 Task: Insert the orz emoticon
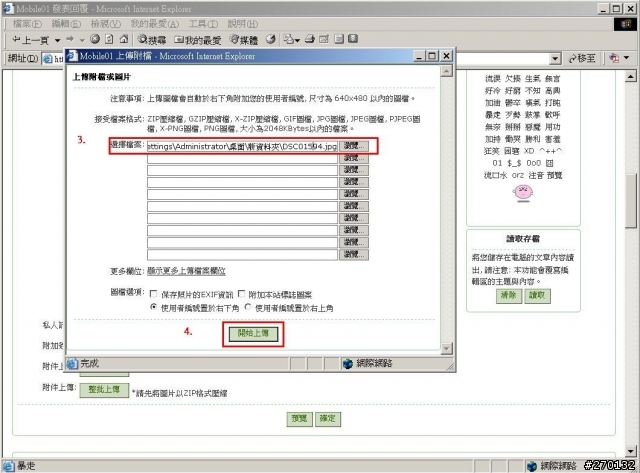(518, 175)
